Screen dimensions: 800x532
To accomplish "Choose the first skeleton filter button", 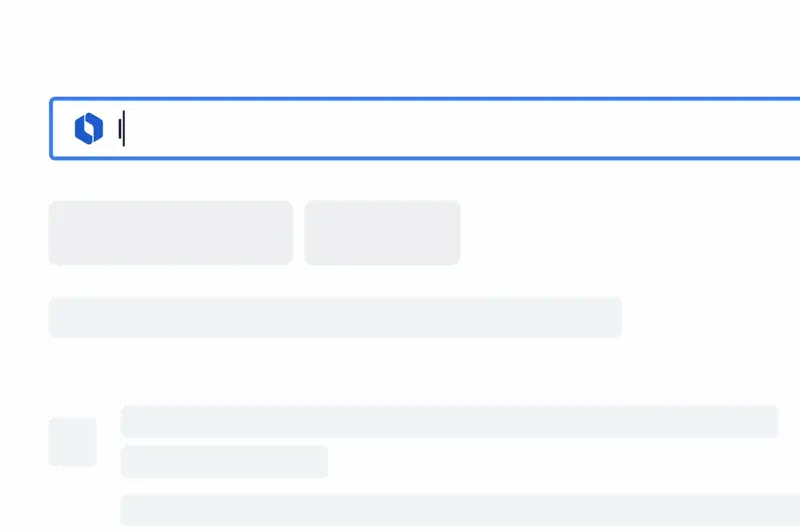I will pos(171,233).
